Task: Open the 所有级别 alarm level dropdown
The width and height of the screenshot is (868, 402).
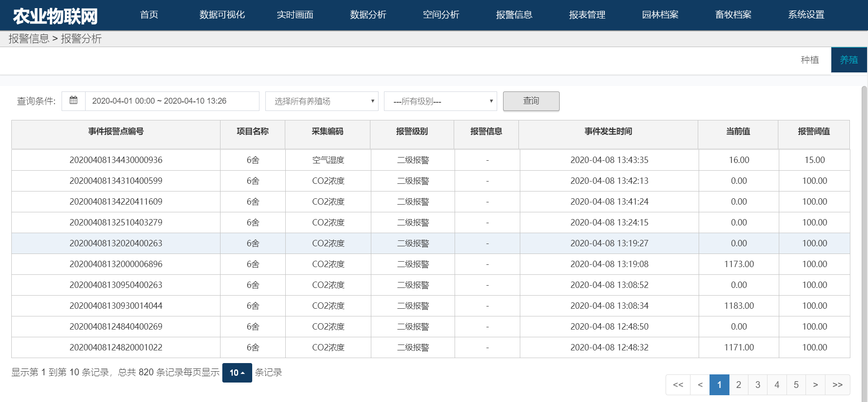Action: [440, 101]
